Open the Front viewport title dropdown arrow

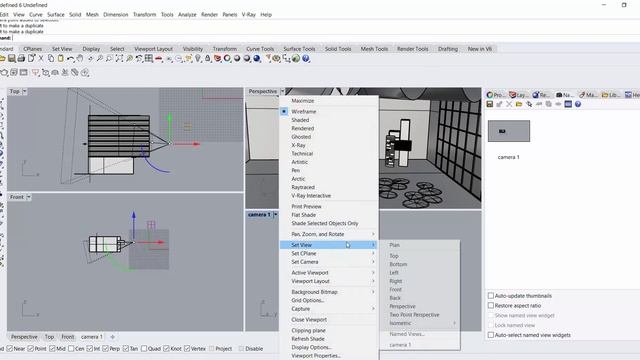pyautogui.click(x=29, y=197)
